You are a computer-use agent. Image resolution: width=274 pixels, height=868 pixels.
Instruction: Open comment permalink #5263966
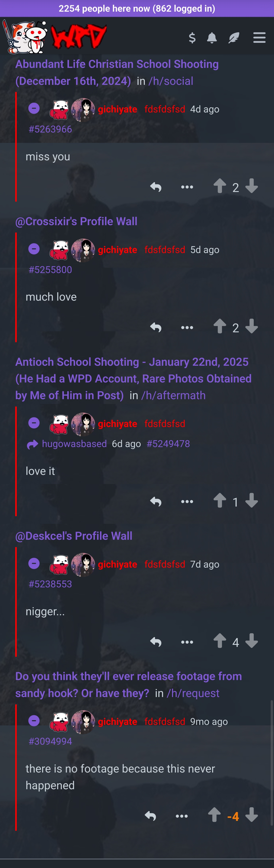(50, 129)
